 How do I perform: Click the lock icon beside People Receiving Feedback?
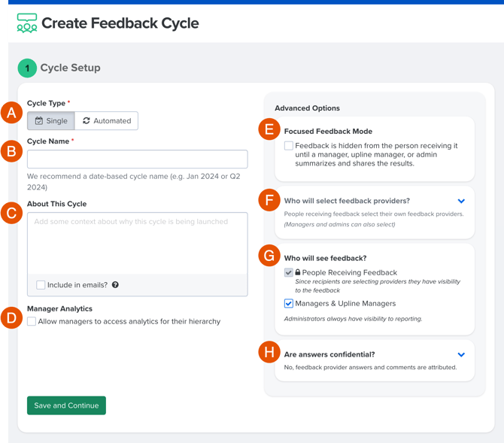[298, 272]
